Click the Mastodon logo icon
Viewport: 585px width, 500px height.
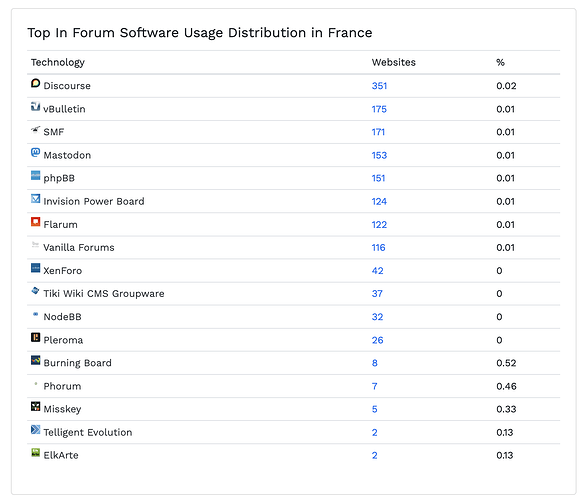tap(35, 152)
